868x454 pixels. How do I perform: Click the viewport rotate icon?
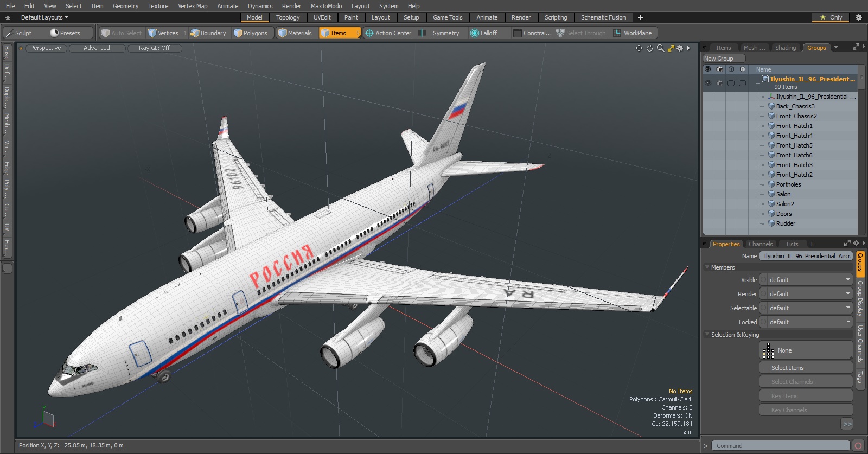pos(649,48)
